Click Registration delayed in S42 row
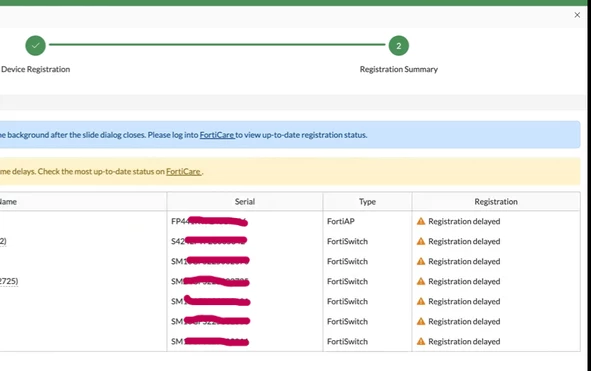The height and width of the screenshot is (371, 591). tap(464, 241)
